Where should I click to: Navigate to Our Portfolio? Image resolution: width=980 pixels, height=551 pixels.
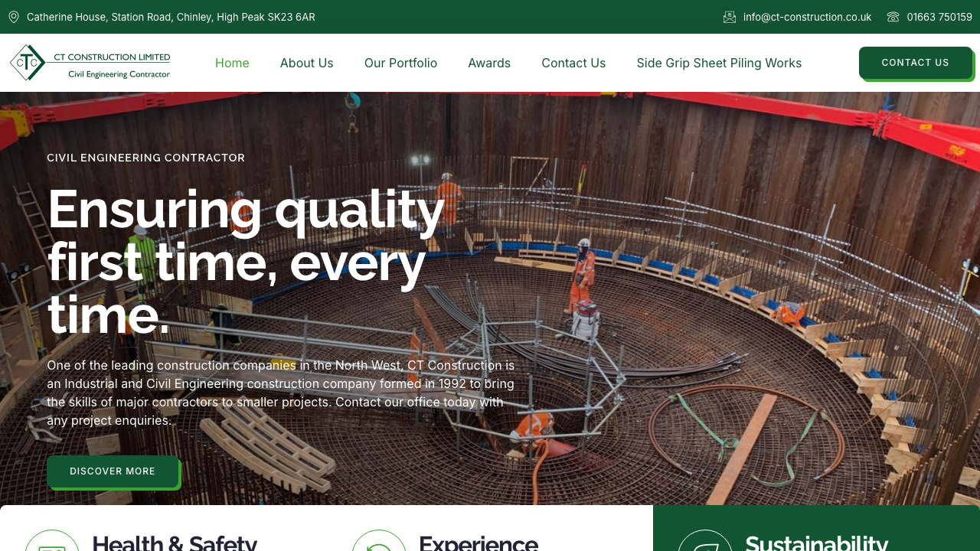(400, 63)
